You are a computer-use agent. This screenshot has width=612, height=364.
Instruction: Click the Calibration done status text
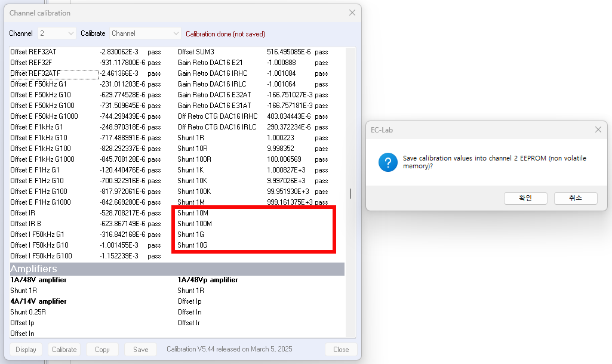[225, 34]
